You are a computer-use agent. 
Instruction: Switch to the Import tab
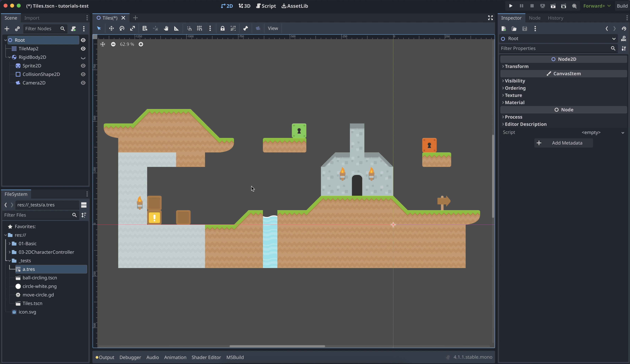click(32, 18)
